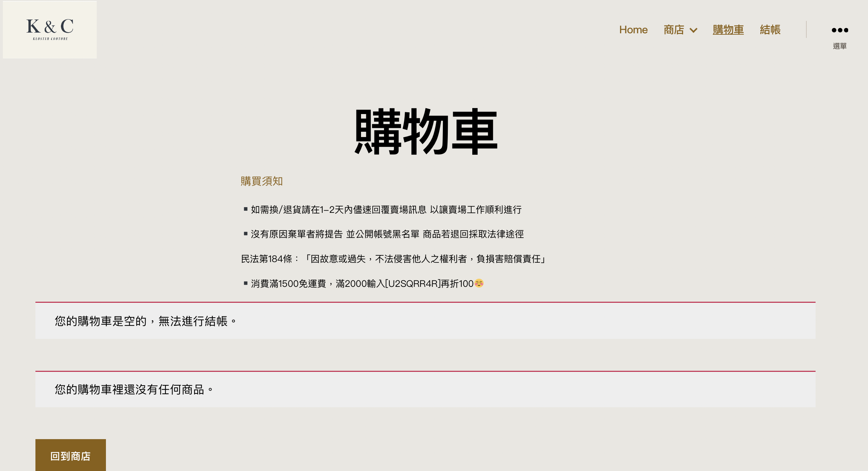Open the three-dots 選單 menu icon
Viewport: 868px width, 471px height.
point(840,30)
